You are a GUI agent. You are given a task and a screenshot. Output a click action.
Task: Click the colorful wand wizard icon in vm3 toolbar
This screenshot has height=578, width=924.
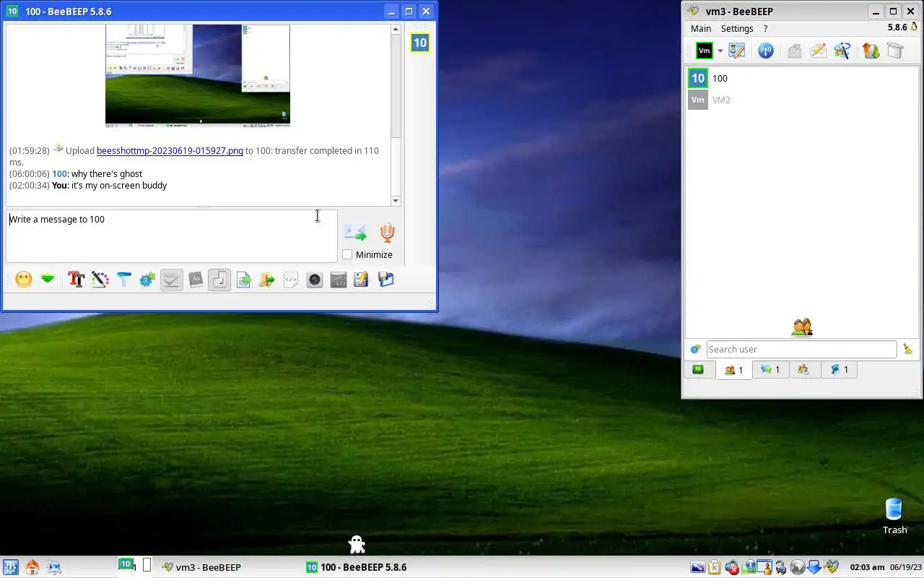pos(842,51)
